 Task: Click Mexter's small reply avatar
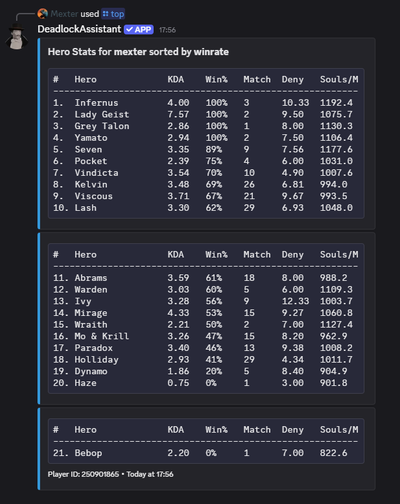tap(43, 14)
